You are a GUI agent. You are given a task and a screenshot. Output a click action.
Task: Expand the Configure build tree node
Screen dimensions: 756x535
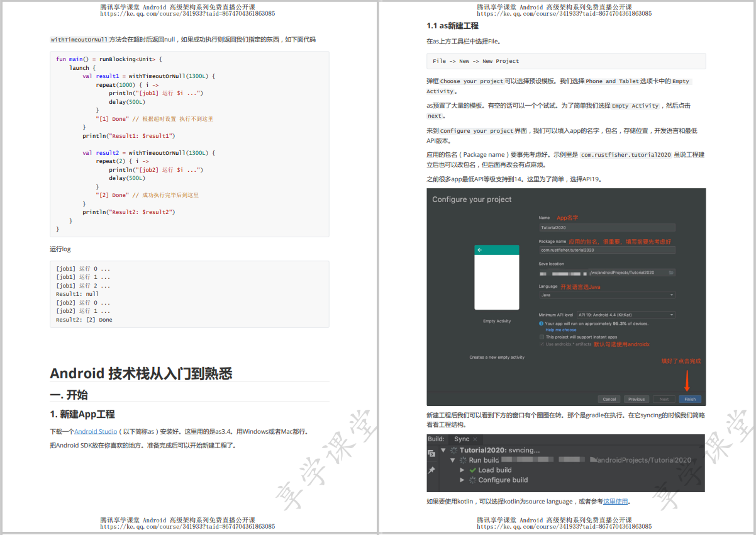click(462, 480)
